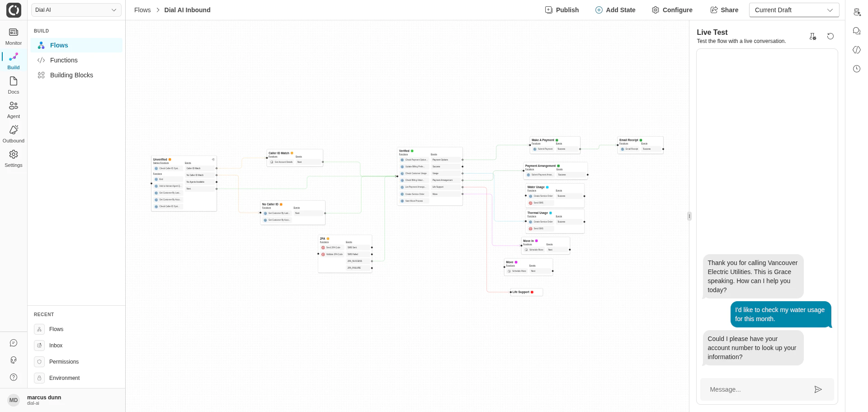Click the MD user avatar
The width and height of the screenshot is (868, 412).
(14, 400)
